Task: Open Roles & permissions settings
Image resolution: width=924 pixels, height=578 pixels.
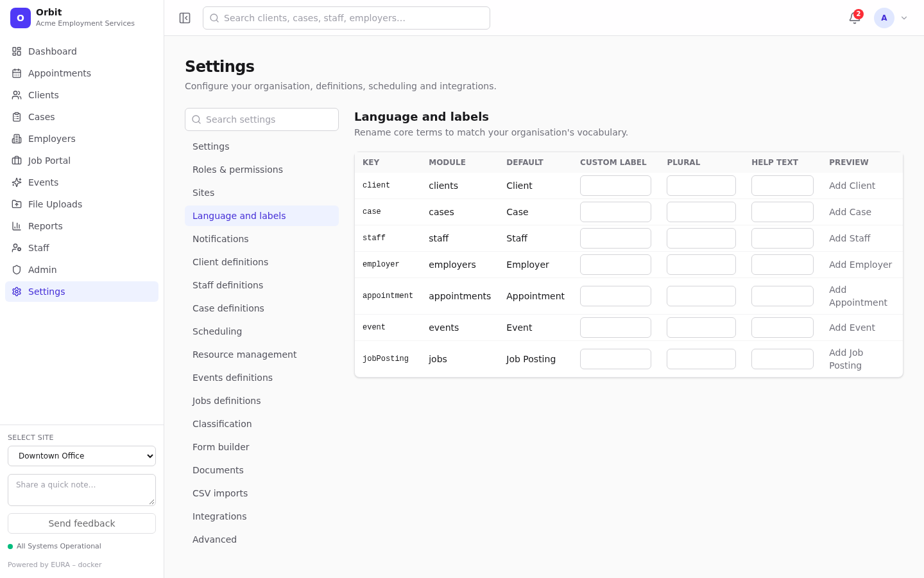Action: point(262,170)
